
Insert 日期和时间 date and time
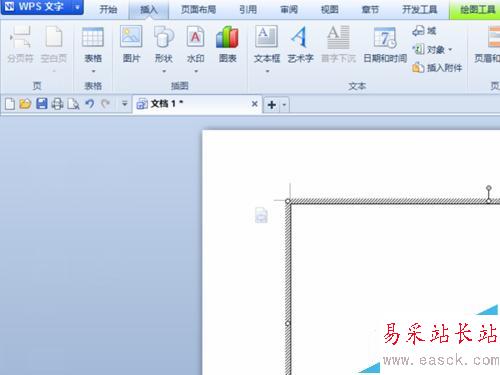(385, 44)
